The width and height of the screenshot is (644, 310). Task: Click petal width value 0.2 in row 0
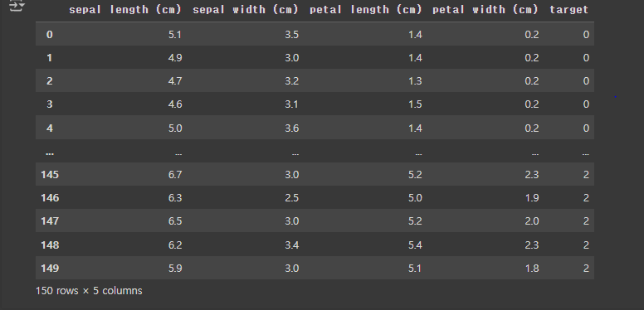point(532,35)
